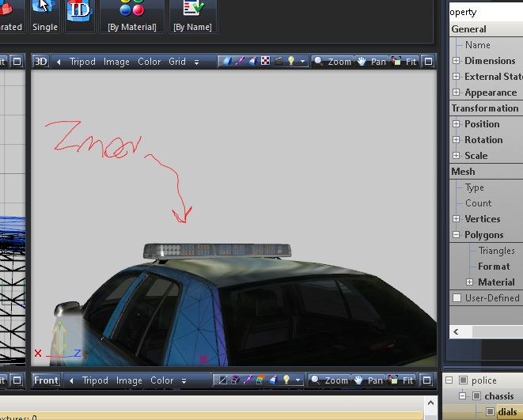
Task: Select the Name property row
Action: coord(487,44)
